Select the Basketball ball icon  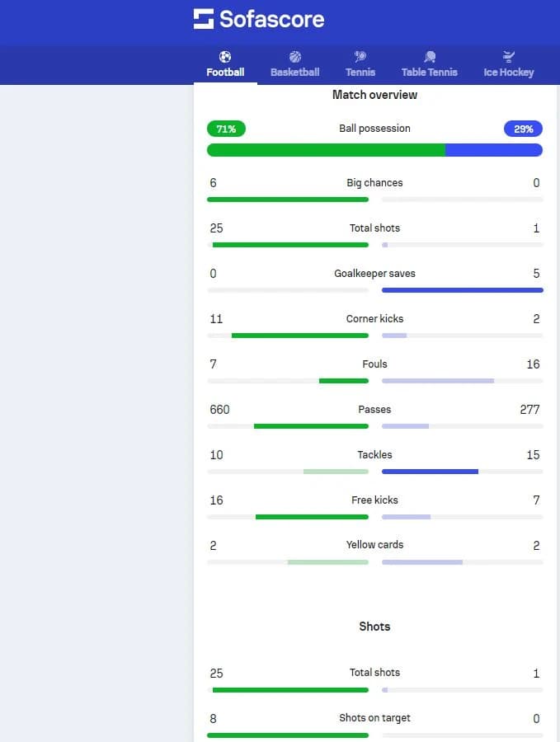coord(295,57)
